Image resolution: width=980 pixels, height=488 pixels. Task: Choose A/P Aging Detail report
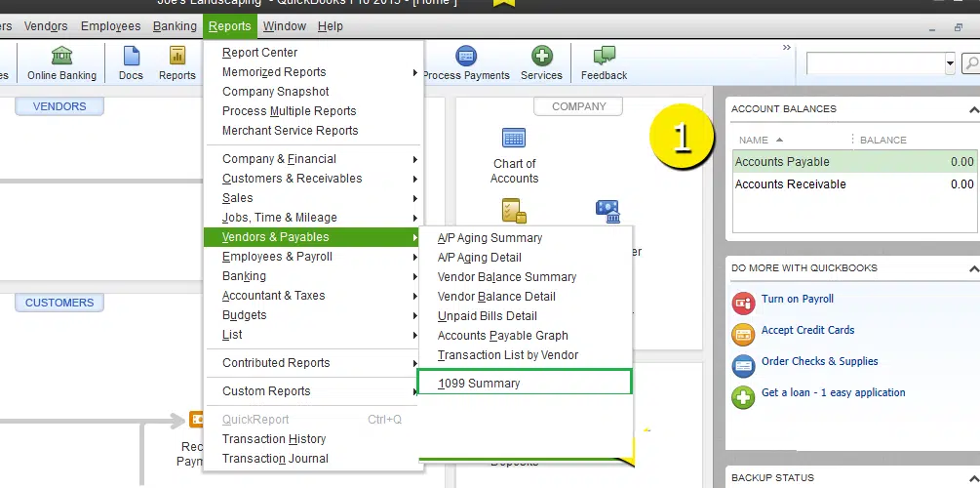coord(525,257)
